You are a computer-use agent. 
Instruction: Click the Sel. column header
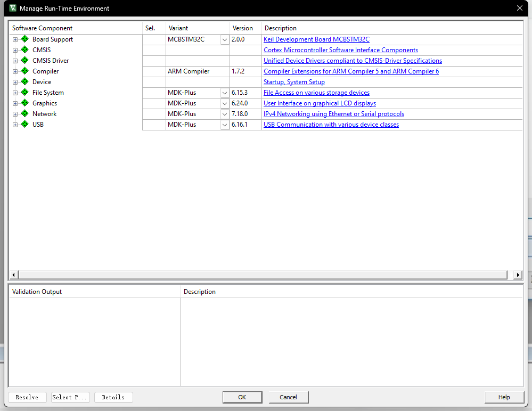(x=154, y=28)
